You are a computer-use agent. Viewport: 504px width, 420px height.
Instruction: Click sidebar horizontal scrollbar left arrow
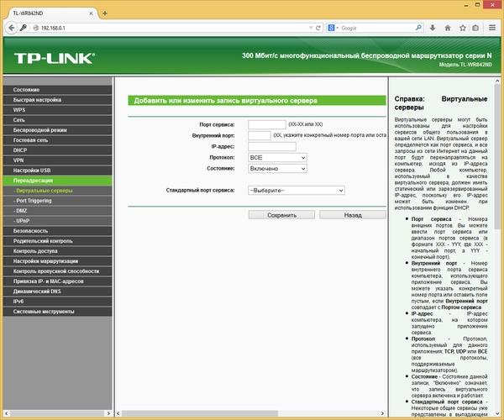click(x=7, y=413)
